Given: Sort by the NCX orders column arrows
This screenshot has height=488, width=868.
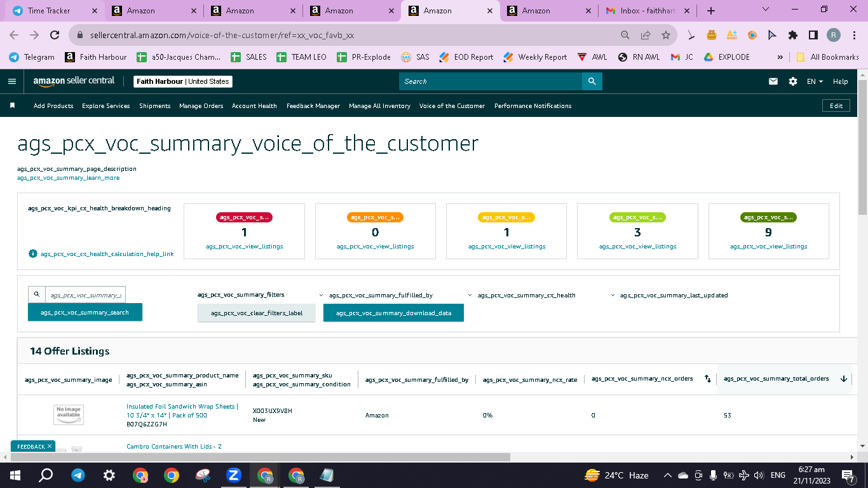Looking at the screenshot, I should 707,379.
